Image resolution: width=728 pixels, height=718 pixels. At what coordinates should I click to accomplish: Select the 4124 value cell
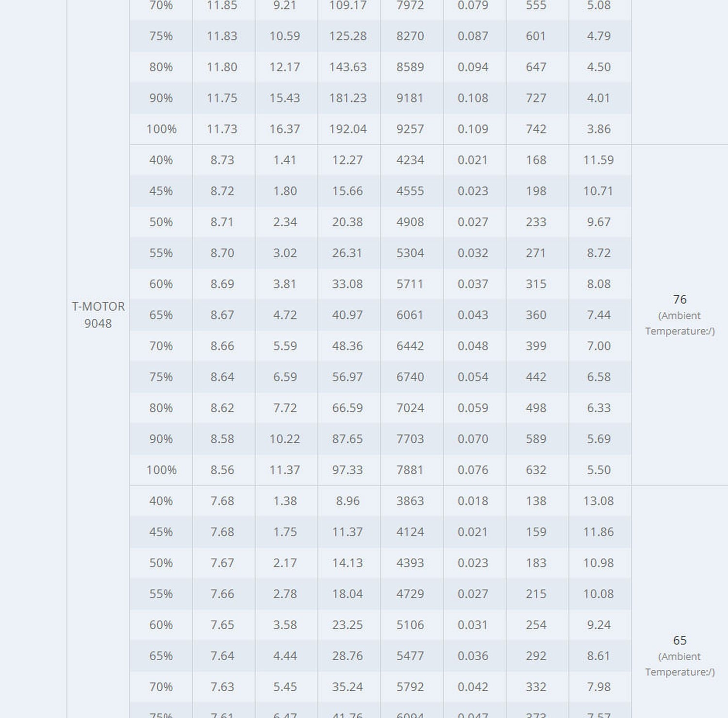(x=410, y=532)
